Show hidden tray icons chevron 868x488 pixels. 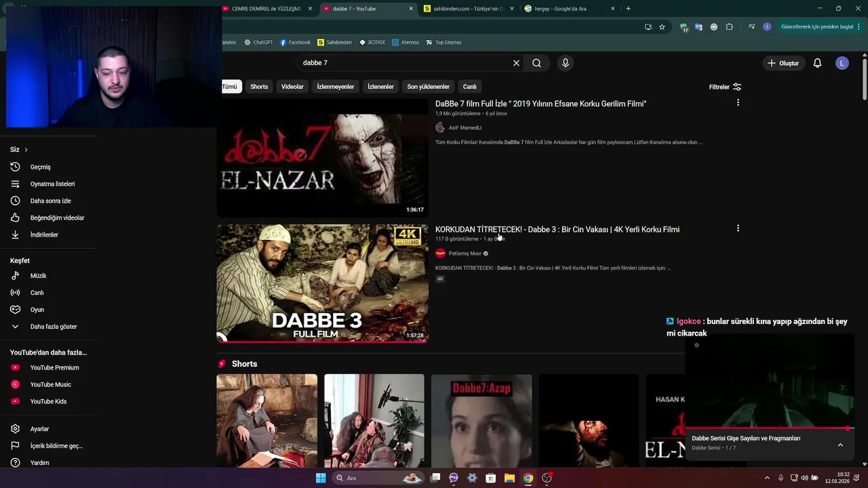point(767,478)
